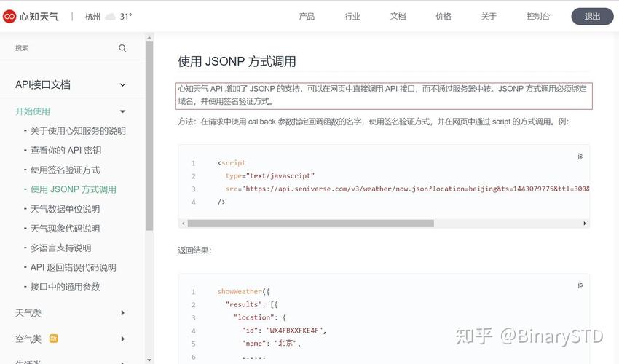Click the src URL line in code
619x364 pixels.
click(407, 189)
